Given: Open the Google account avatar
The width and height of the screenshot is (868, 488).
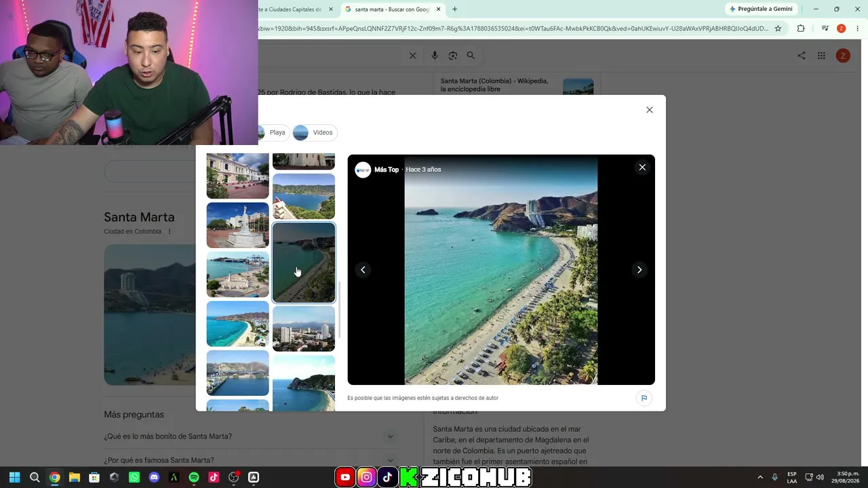Looking at the screenshot, I should click(x=843, y=56).
